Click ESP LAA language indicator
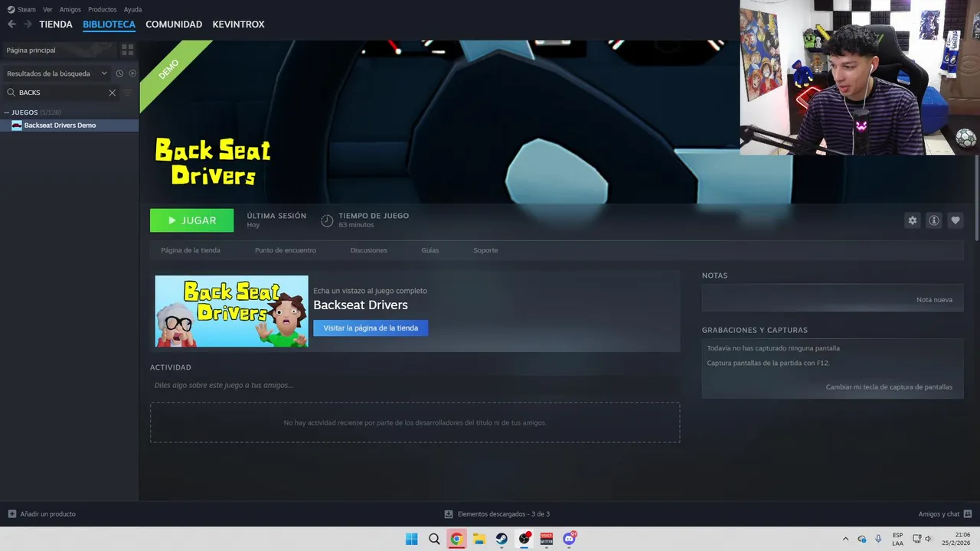 click(897, 539)
